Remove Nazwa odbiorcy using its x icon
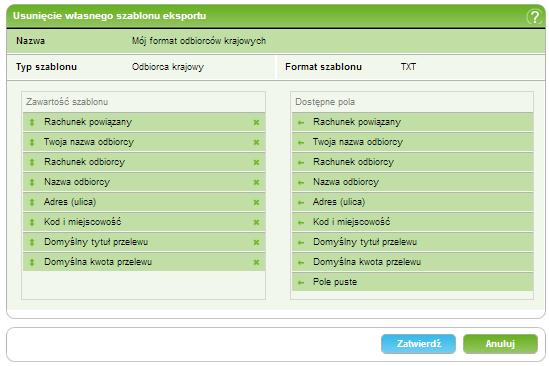The width and height of the screenshot is (549, 366). [x=256, y=182]
